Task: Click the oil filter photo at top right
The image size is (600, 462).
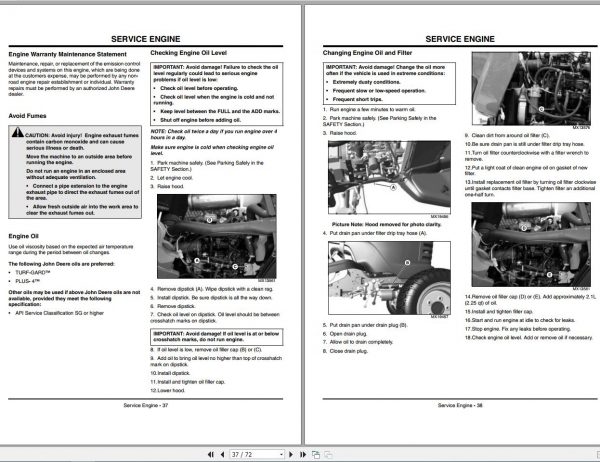Action: pyautogui.click(x=531, y=88)
